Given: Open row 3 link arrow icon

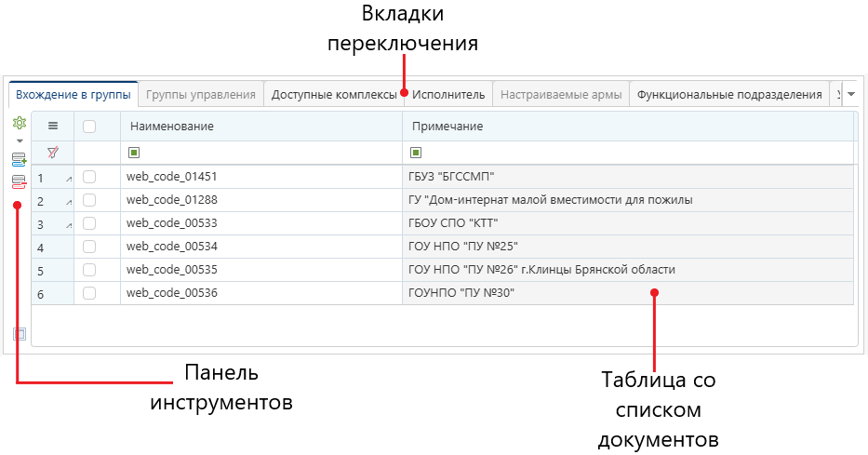Looking at the screenshot, I should tap(69, 225).
